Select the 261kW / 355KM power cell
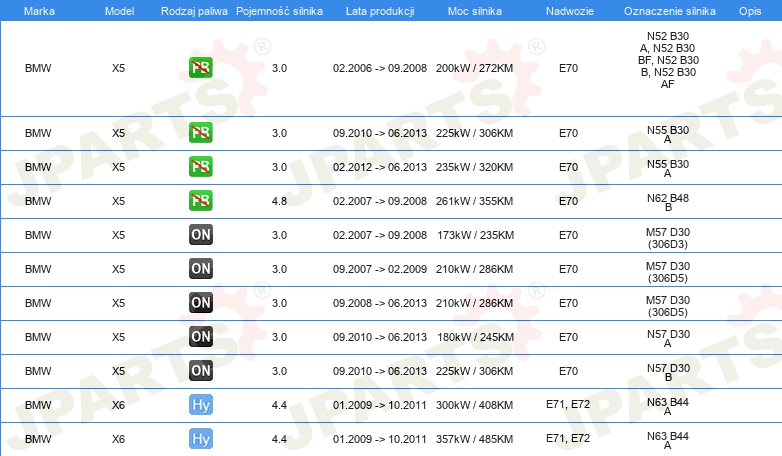The width and height of the screenshot is (782, 456). tap(474, 201)
